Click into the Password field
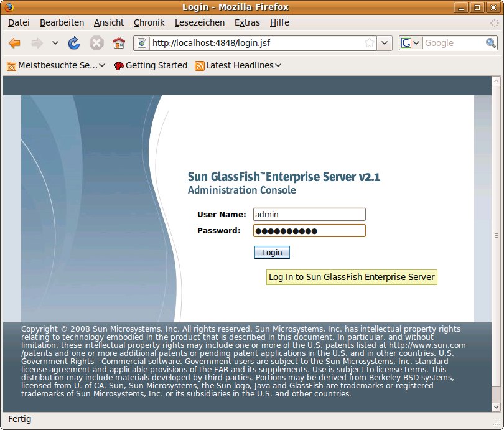 click(309, 231)
